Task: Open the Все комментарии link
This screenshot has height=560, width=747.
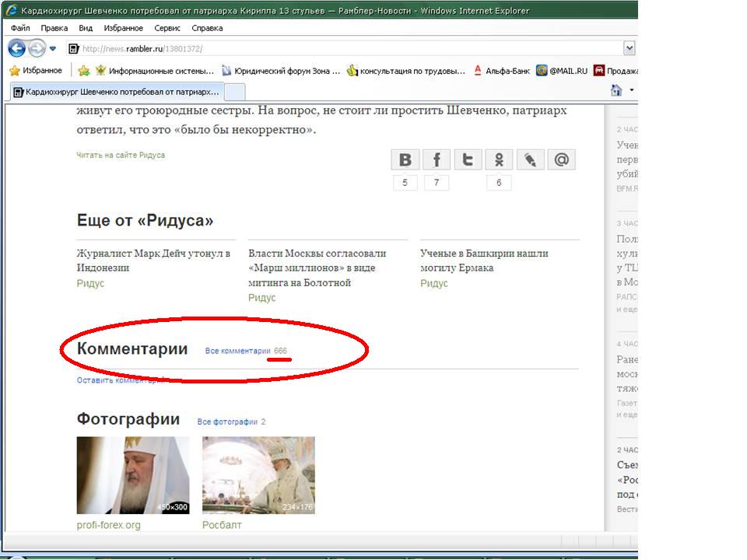Action: click(x=237, y=351)
